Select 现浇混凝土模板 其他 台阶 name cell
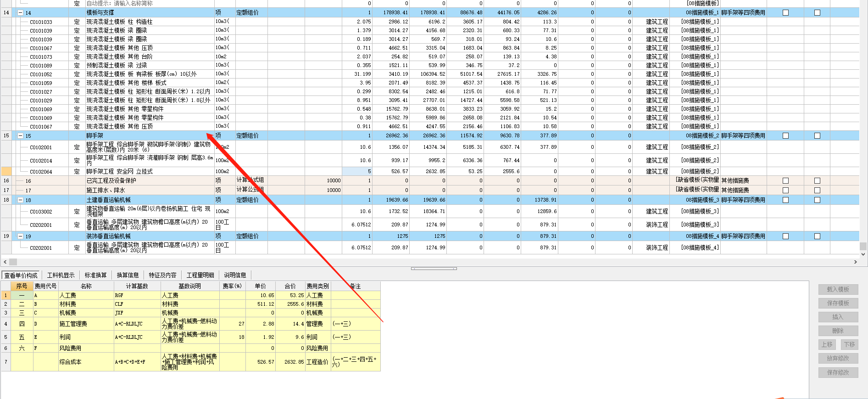 (x=150, y=57)
